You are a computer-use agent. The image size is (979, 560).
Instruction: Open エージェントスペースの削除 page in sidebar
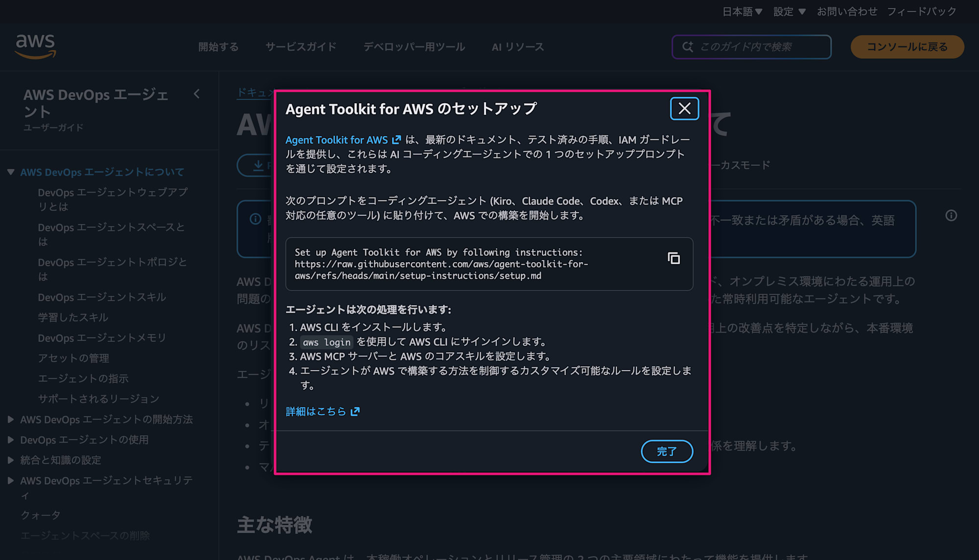pos(85,536)
